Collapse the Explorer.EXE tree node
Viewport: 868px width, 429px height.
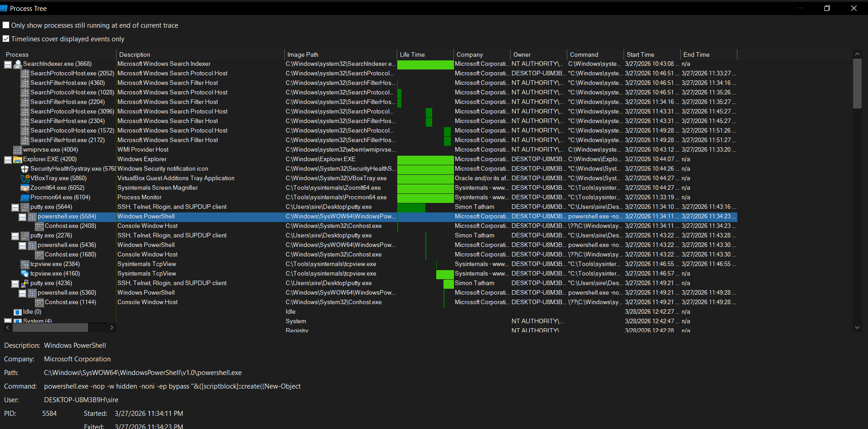coord(8,160)
